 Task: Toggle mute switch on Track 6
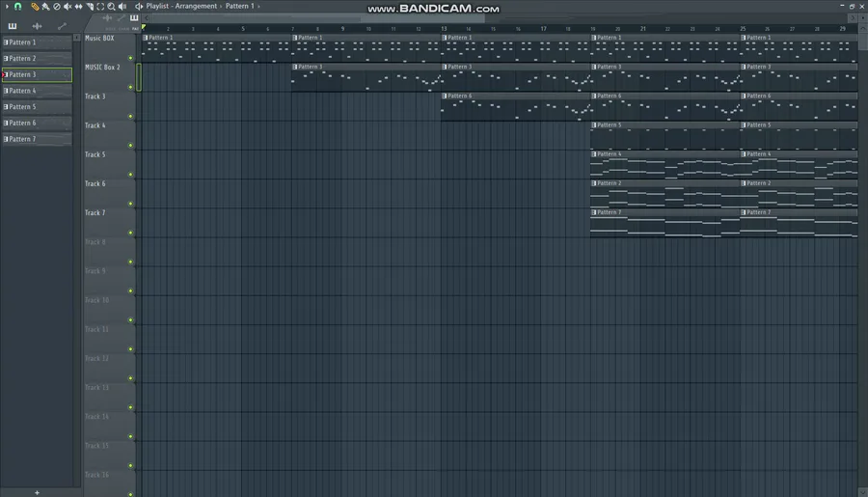coord(130,204)
